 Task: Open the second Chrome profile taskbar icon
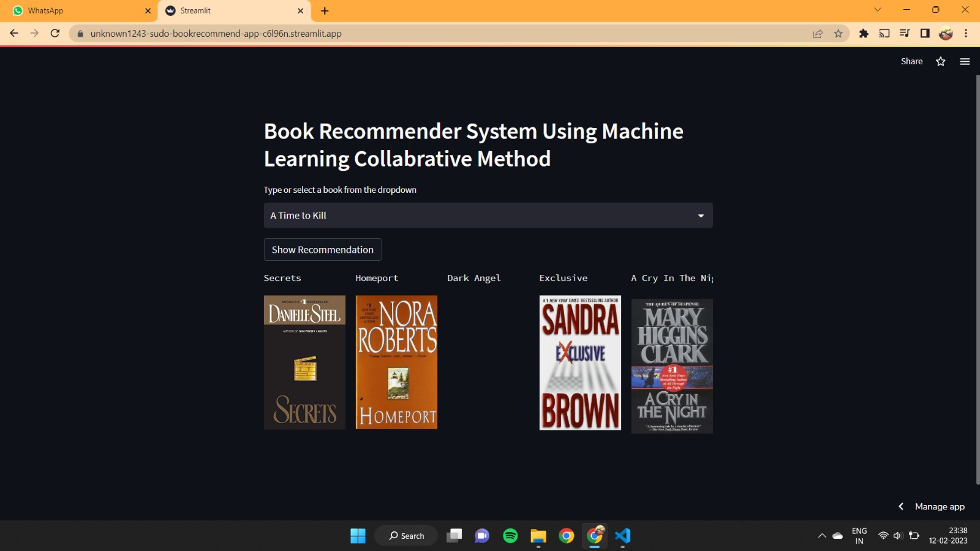click(595, 536)
